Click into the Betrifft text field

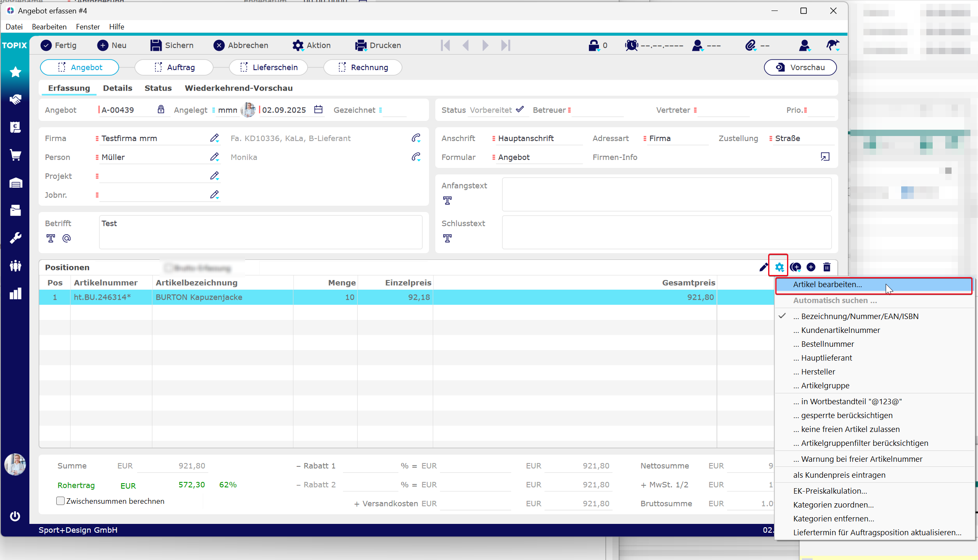coord(261,232)
